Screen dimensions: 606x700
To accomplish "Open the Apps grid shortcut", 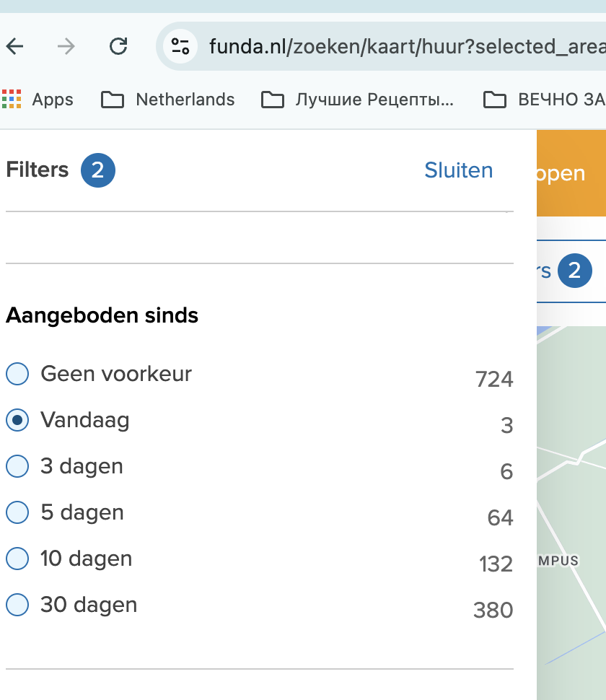I will point(38,99).
